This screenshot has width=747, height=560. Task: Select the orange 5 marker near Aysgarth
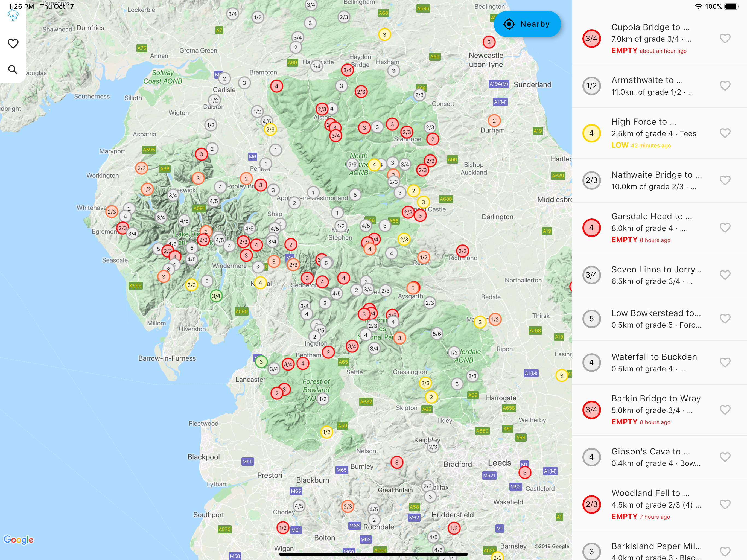click(x=413, y=288)
